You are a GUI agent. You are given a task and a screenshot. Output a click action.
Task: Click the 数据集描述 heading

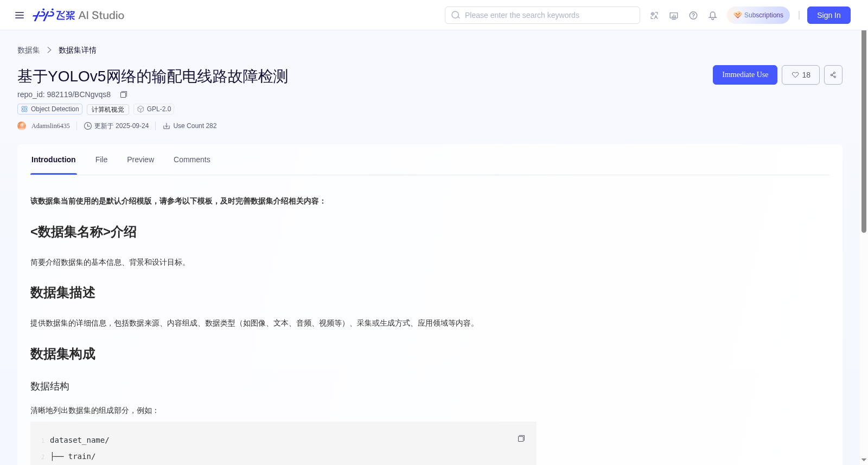(63, 292)
